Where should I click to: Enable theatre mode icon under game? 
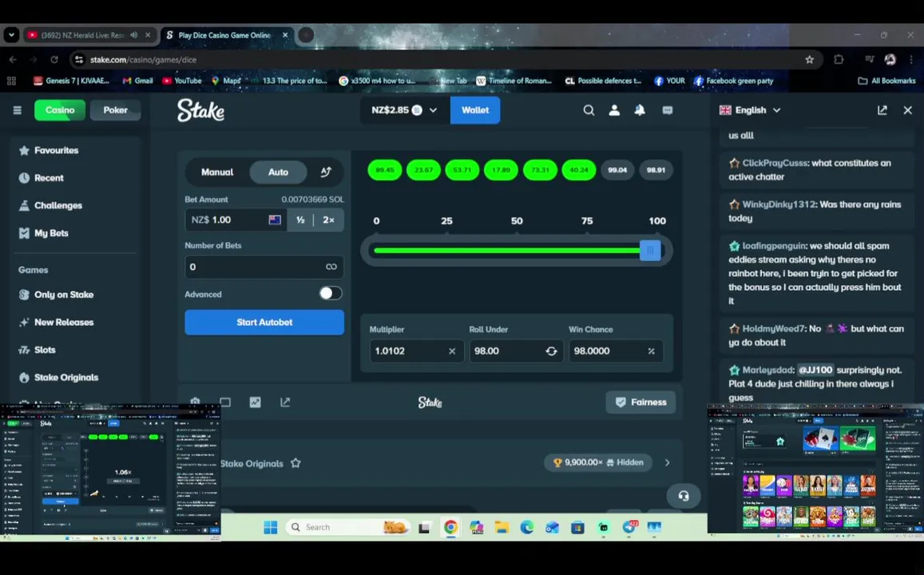tap(225, 402)
